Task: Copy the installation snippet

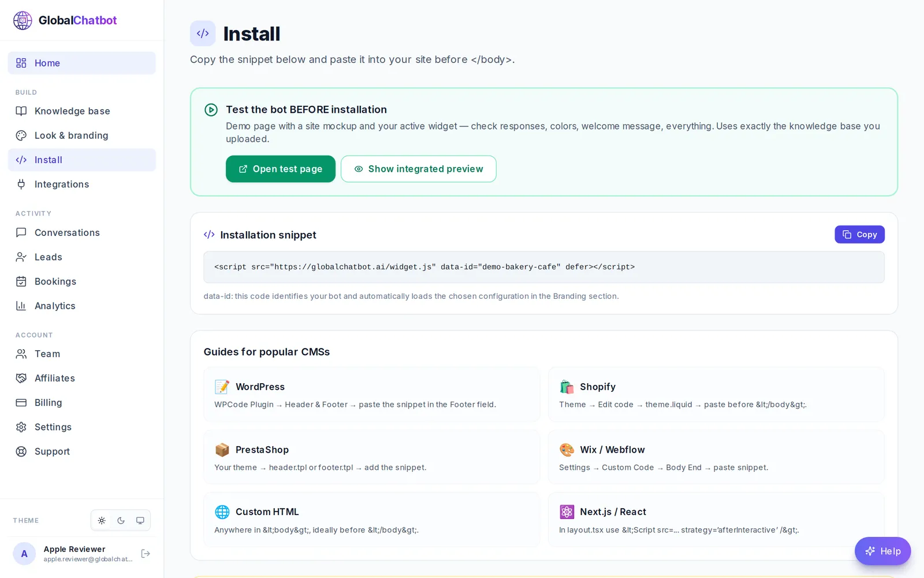Action: [x=859, y=234]
